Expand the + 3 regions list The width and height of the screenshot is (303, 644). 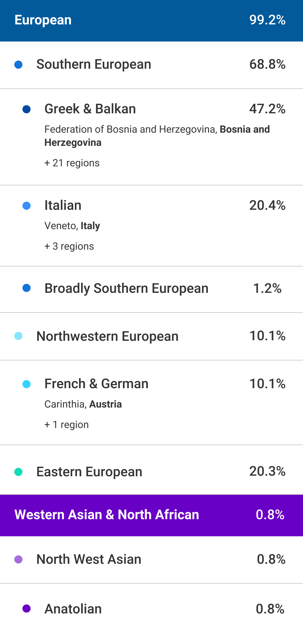(x=69, y=246)
